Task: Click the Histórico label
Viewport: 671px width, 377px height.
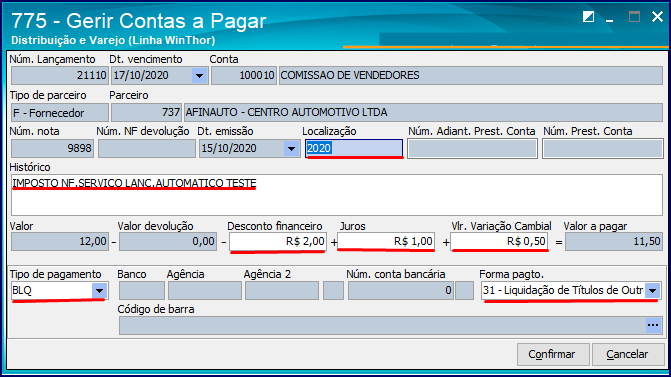Action: (x=30, y=167)
